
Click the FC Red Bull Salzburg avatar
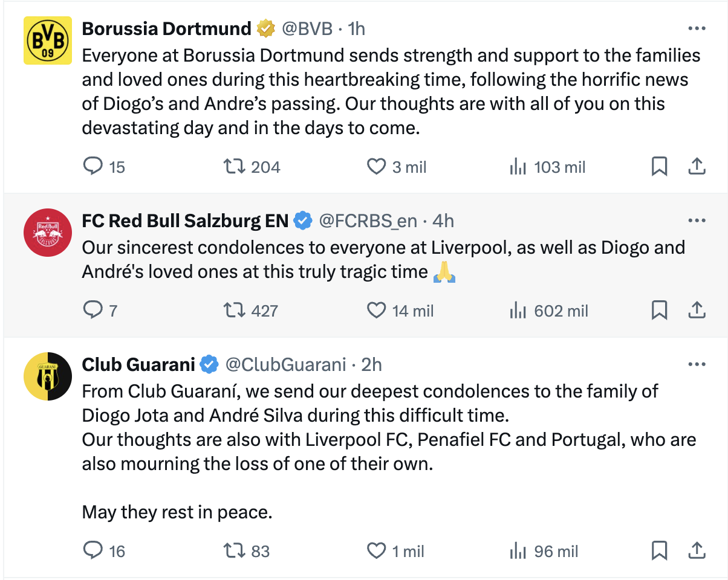pos(47,233)
